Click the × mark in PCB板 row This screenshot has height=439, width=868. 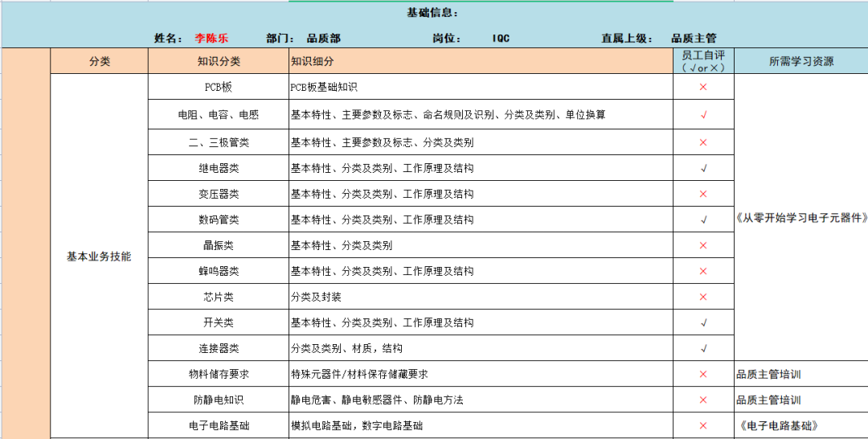coord(703,87)
